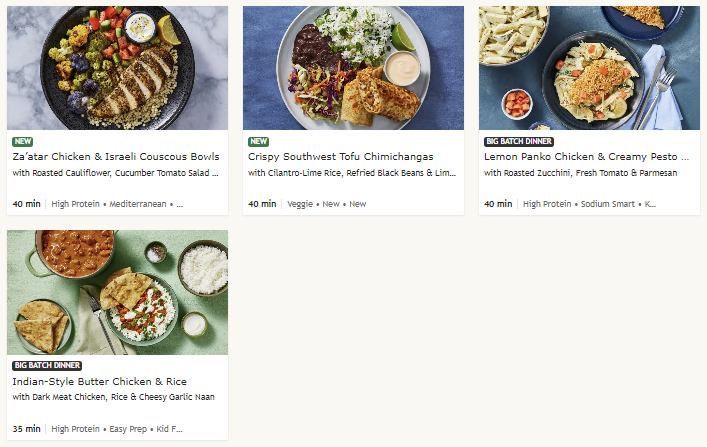The height and width of the screenshot is (447, 707).
Task: Click the Veggie tag on Tofu Chimichangas
Action: pyautogui.click(x=300, y=204)
